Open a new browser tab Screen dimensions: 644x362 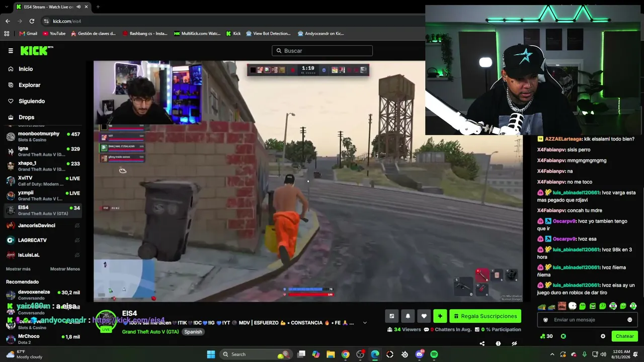(98, 7)
